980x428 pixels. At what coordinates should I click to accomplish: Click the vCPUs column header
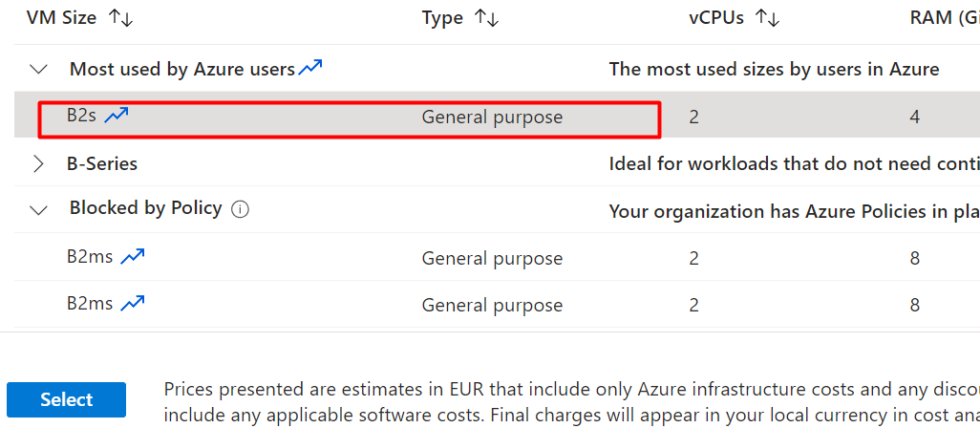[716, 18]
